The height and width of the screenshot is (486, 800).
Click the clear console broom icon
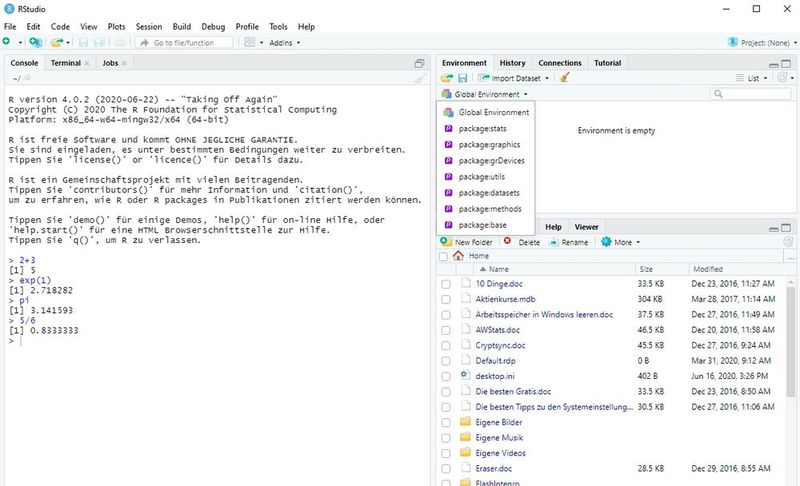pyautogui.click(x=420, y=78)
